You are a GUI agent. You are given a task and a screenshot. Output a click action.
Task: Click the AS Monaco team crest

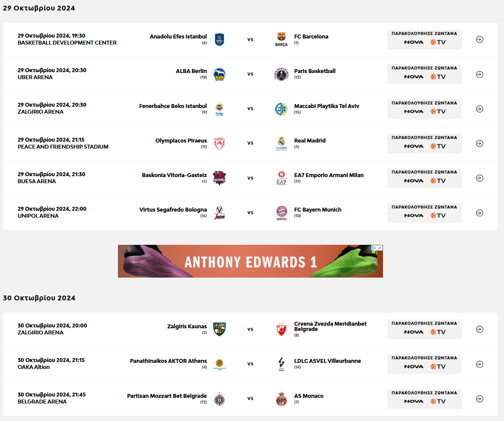[x=282, y=399]
